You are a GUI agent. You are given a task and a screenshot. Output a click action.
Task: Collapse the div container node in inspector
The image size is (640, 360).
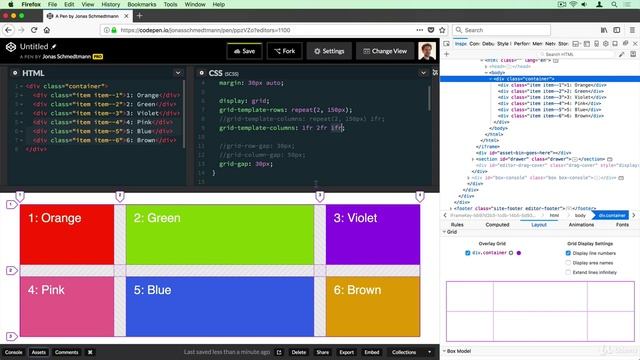click(x=491, y=79)
